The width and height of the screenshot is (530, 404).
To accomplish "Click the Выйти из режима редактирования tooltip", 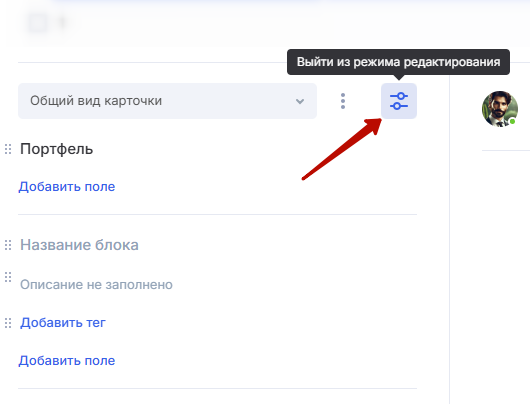I will pos(398,62).
